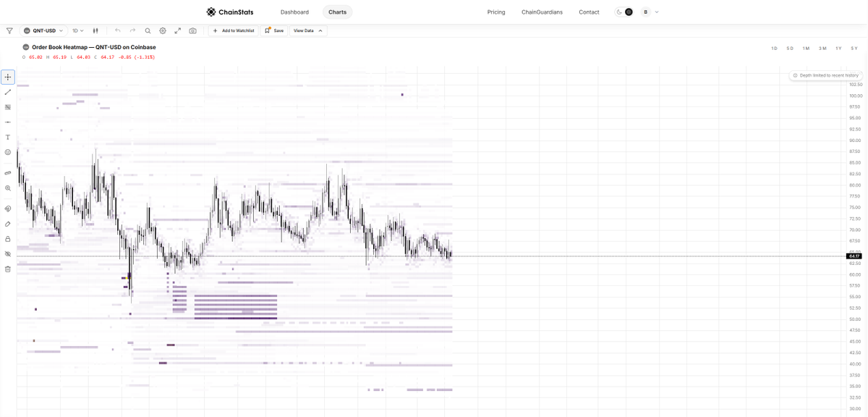This screenshot has width=868, height=417.
Task: Take a chart snapshot with camera icon
Action: pyautogui.click(x=193, y=31)
